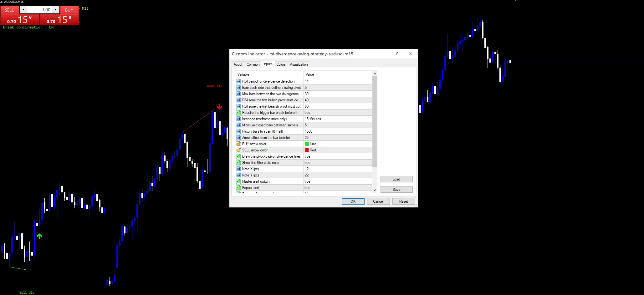Click boolean icon for Require trigger-bar break
This screenshot has height=295, width=644.
coord(238,113)
